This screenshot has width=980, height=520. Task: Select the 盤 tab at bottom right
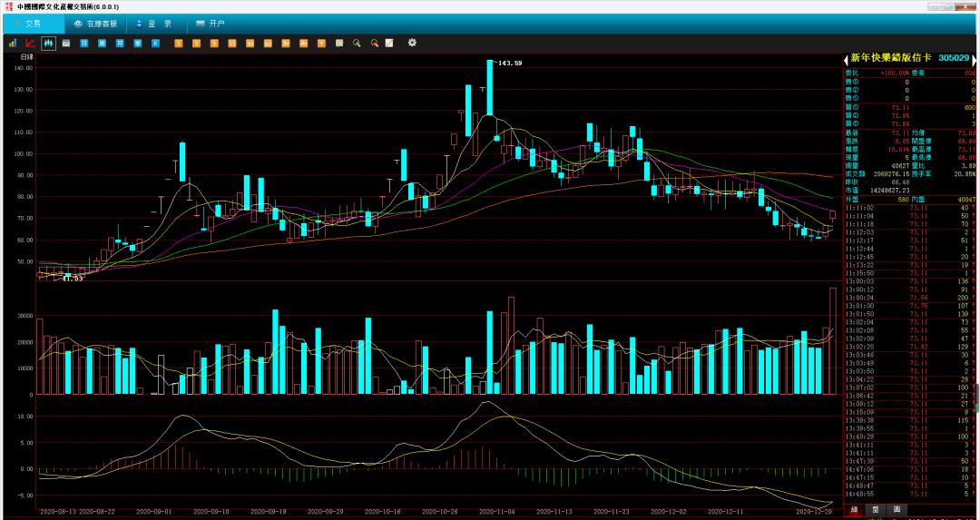coord(875,510)
